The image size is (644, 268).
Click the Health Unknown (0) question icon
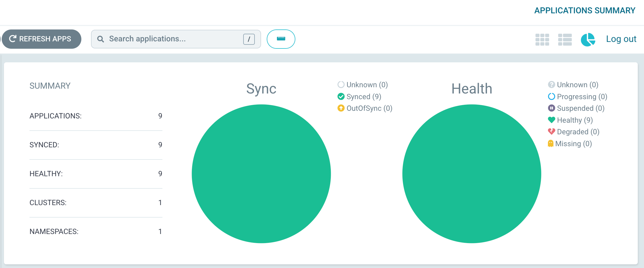point(551,85)
